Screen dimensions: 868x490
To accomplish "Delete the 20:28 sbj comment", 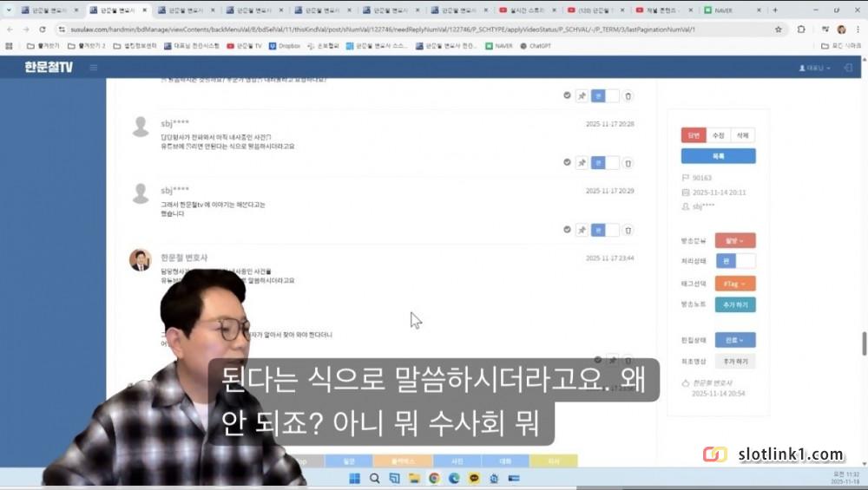I will (628, 163).
